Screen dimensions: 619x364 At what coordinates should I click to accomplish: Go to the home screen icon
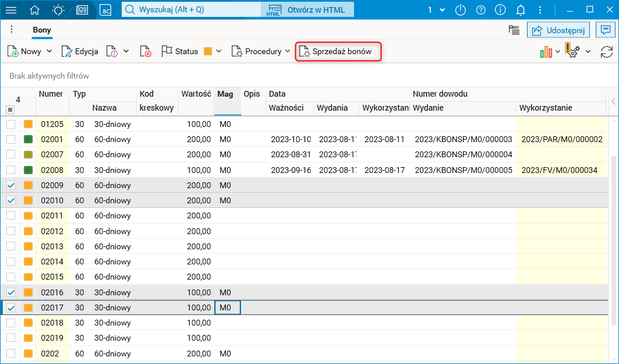35,10
